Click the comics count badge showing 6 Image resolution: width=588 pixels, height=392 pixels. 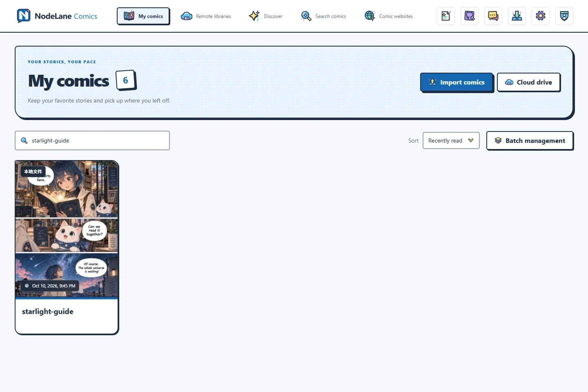pos(125,80)
